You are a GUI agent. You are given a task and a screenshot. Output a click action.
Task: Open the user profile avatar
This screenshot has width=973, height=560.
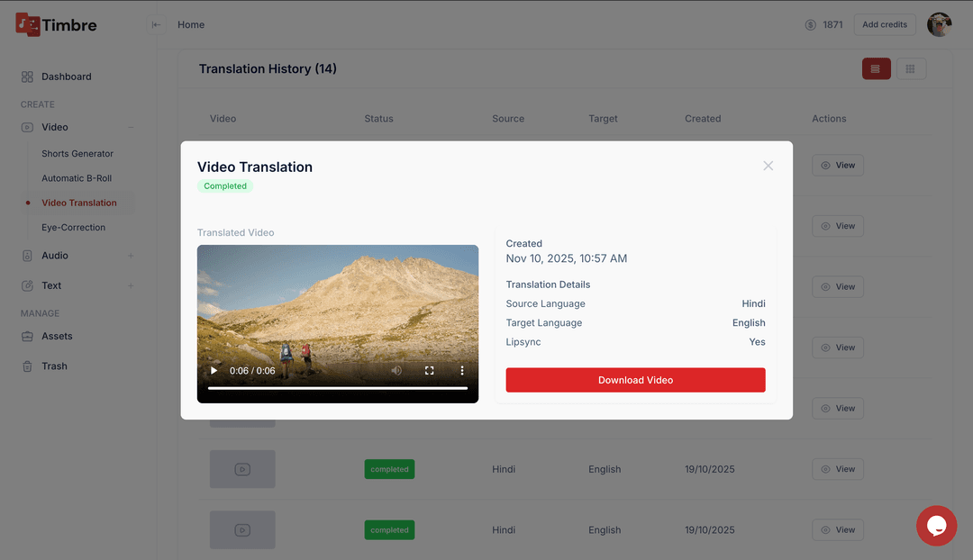[x=939, y=24]
